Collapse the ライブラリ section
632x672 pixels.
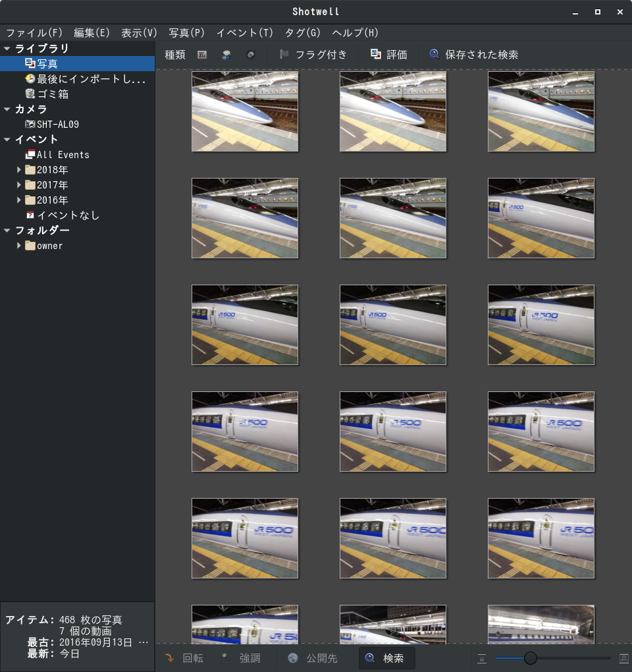coord(7,49)
